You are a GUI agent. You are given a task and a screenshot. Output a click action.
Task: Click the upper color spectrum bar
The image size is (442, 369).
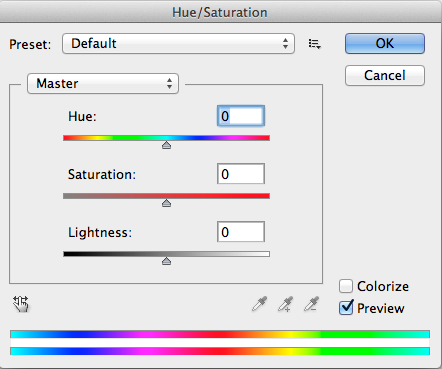(220, 334)
